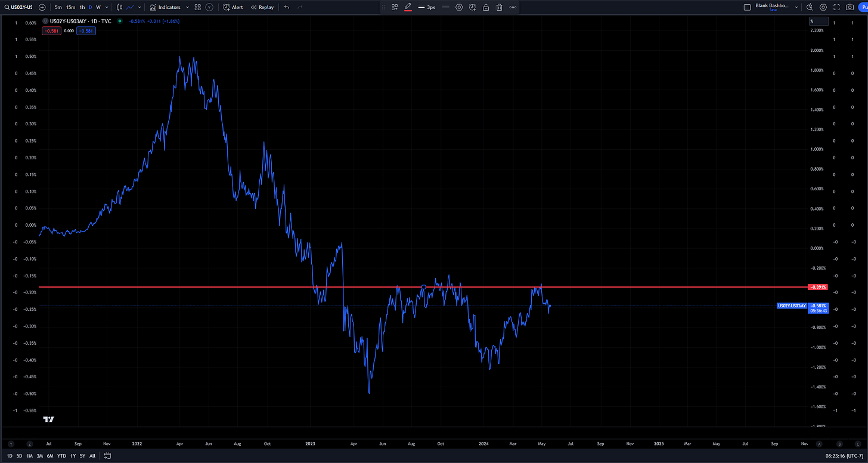Open drawing templates icon in floating toolbar
The height and width of the screenshot is (463, 868).
[395, 7]
